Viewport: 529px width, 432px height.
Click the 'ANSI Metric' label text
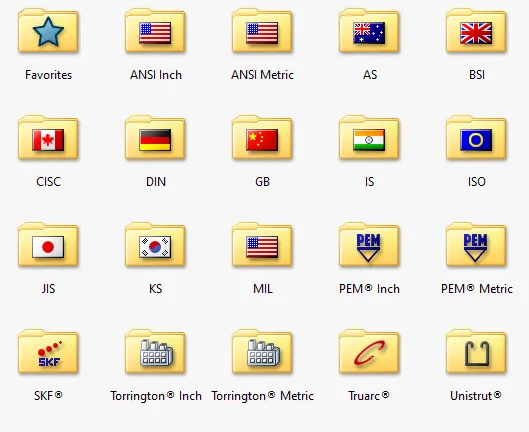click(262, 75)
